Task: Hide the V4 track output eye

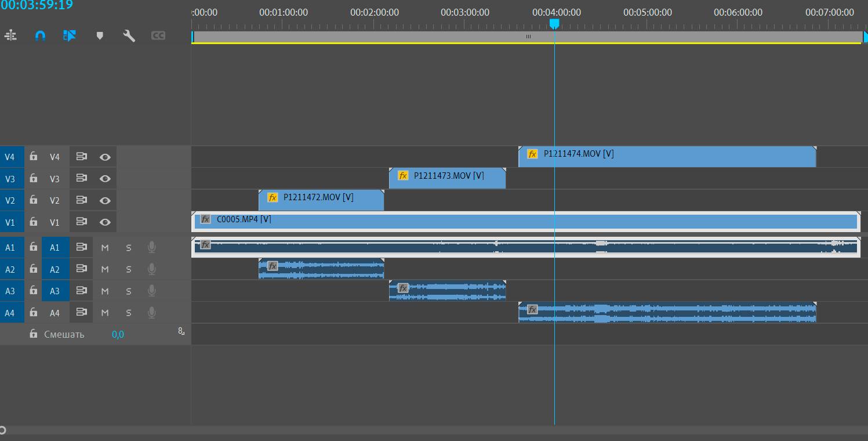Action: [105, 157]
